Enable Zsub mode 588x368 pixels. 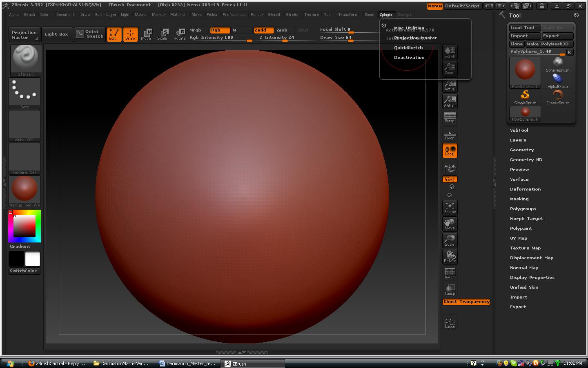pyautogui.click(x=285, y=30)
